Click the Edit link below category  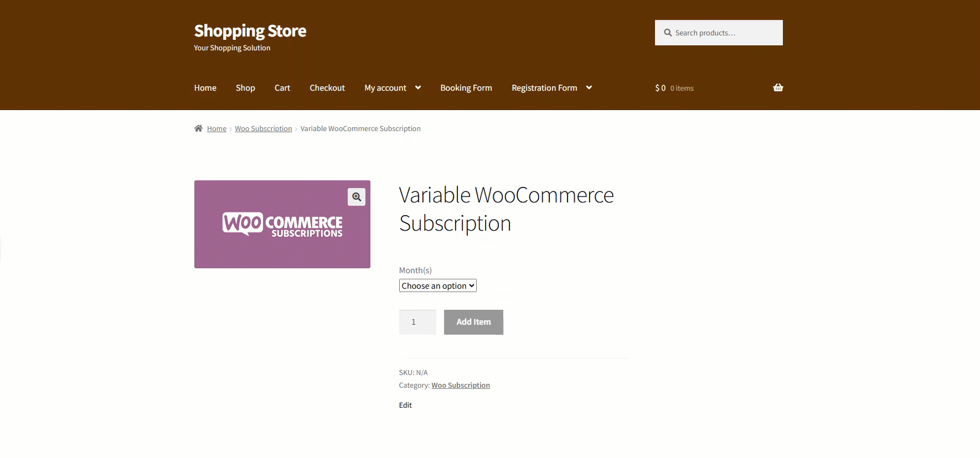coord(405,405)
